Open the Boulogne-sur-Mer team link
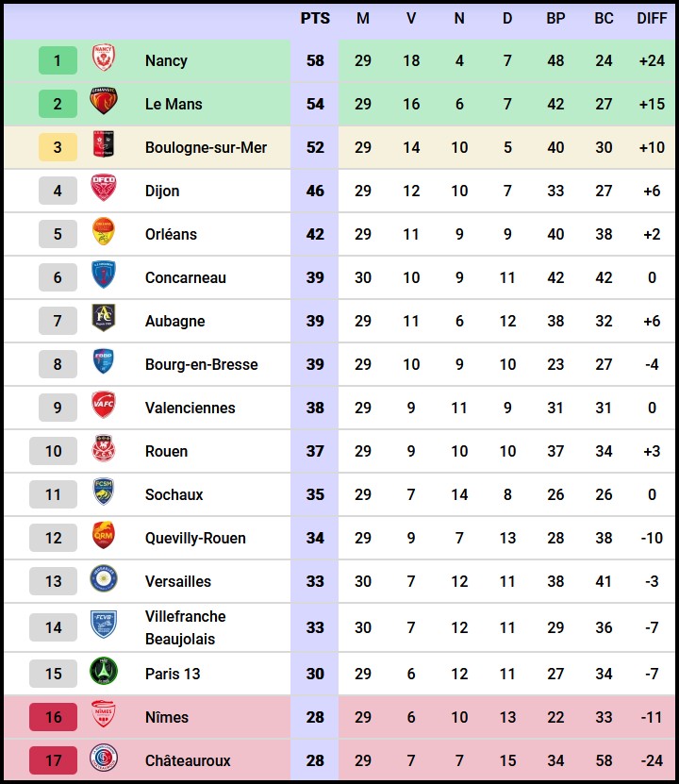The width and height of the screenshot is (679, 784). [206, 147]
